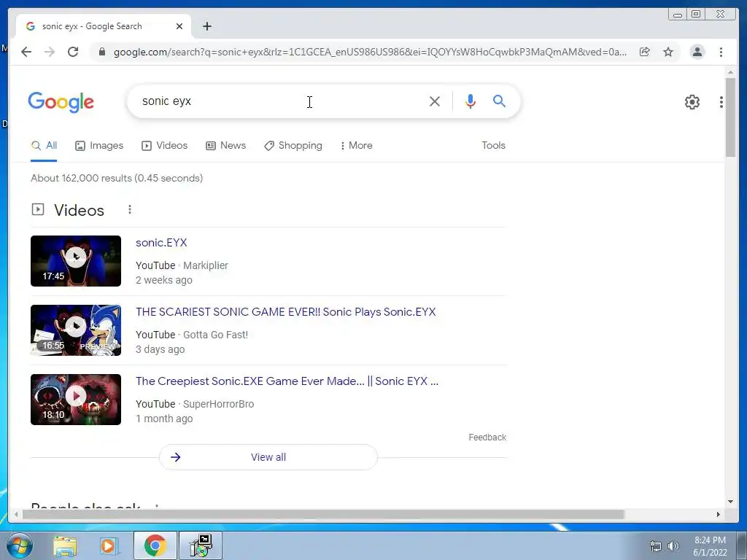Viewport: 747px width, 560px height.
Task: Click the About 162,000 results text
Action: [117, 178]
